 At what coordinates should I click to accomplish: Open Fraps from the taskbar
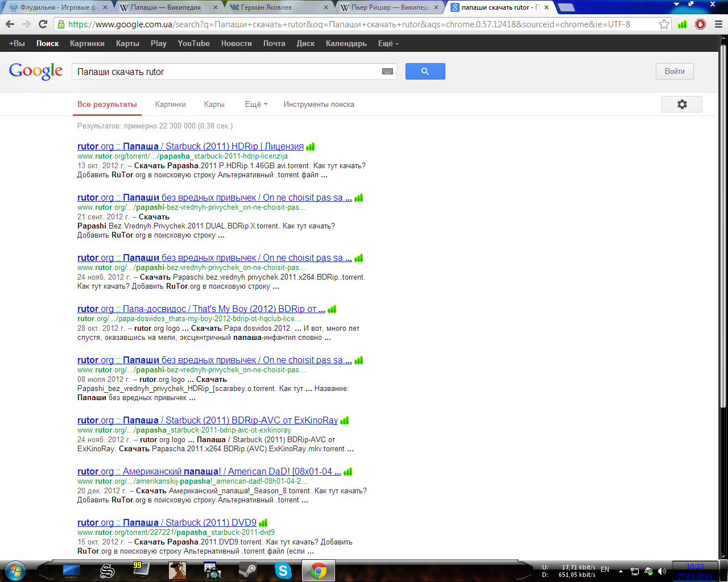(141, 570)
